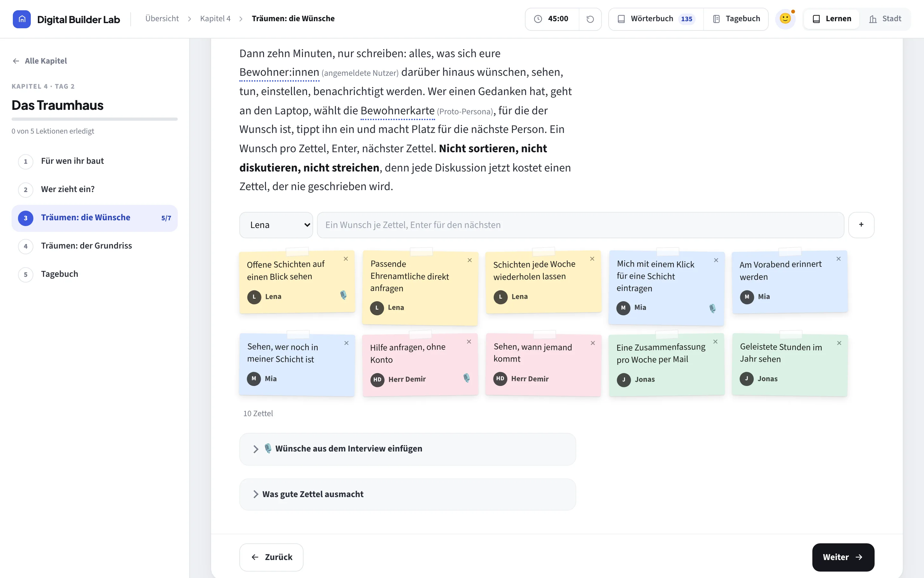
Task: Go to Kapitel 4 in the breadcrumb
Action: tap(215, 19)
